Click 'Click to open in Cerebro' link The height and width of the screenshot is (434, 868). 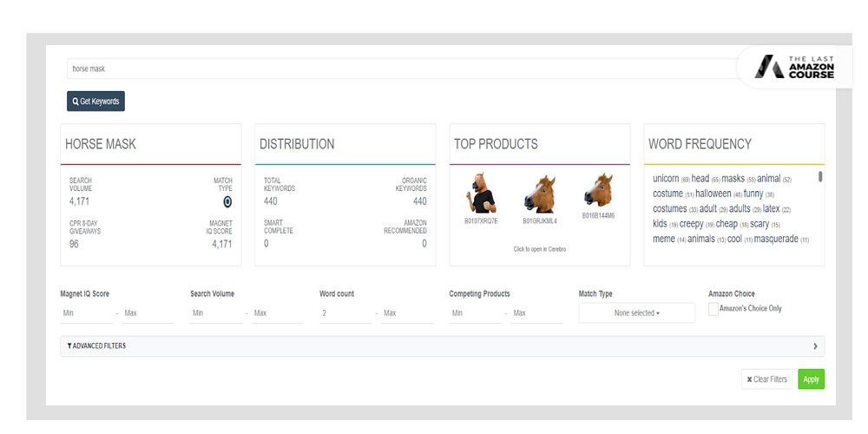[539, 249]
